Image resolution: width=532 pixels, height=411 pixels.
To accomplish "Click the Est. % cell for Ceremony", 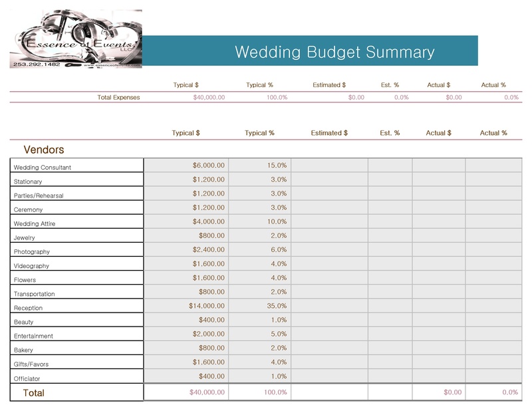I will [390, 207].
